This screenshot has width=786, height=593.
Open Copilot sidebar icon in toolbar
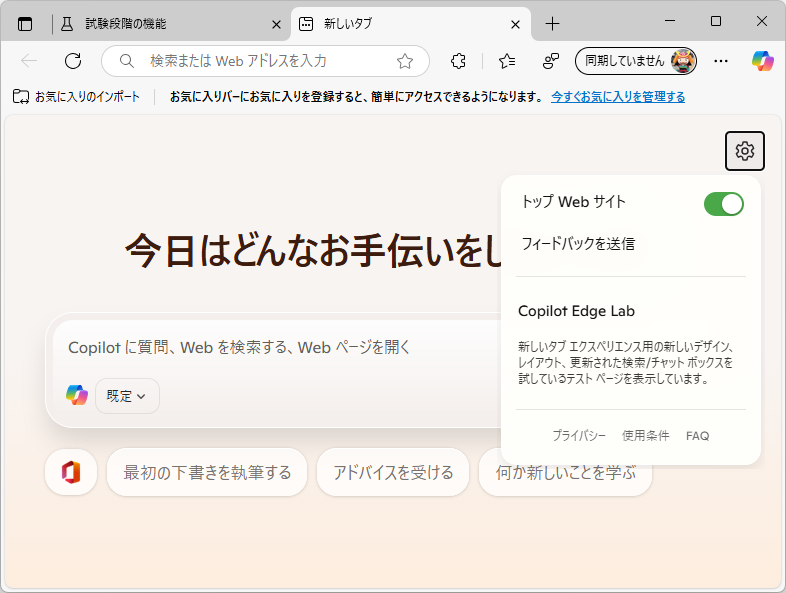click(x=762, y=61)
